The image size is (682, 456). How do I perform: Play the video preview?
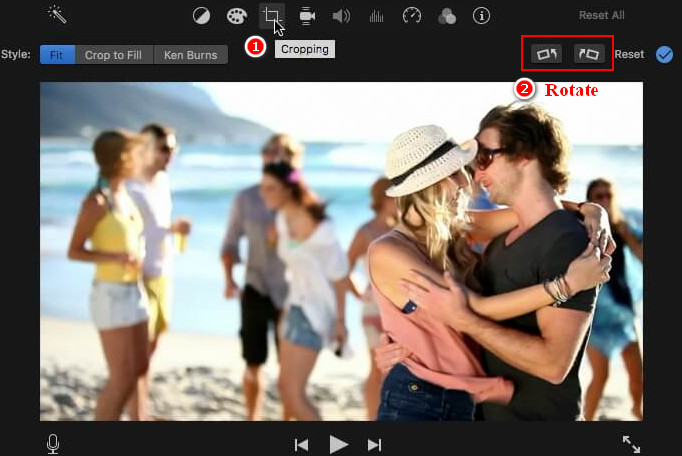click(338, 445)
